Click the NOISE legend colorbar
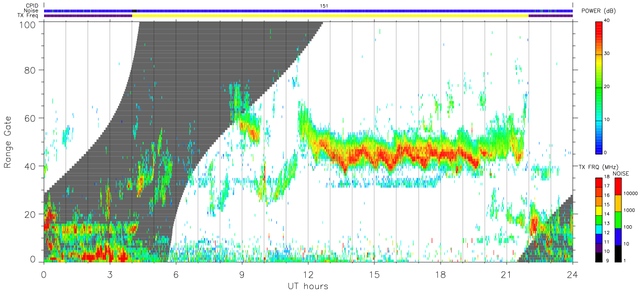 pyautogui.click(x=618, y=220)
